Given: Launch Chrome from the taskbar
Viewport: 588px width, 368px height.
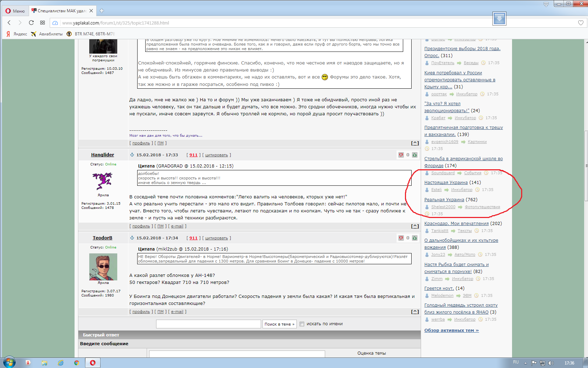Looking at the screenshot, I should pos(77,363).
